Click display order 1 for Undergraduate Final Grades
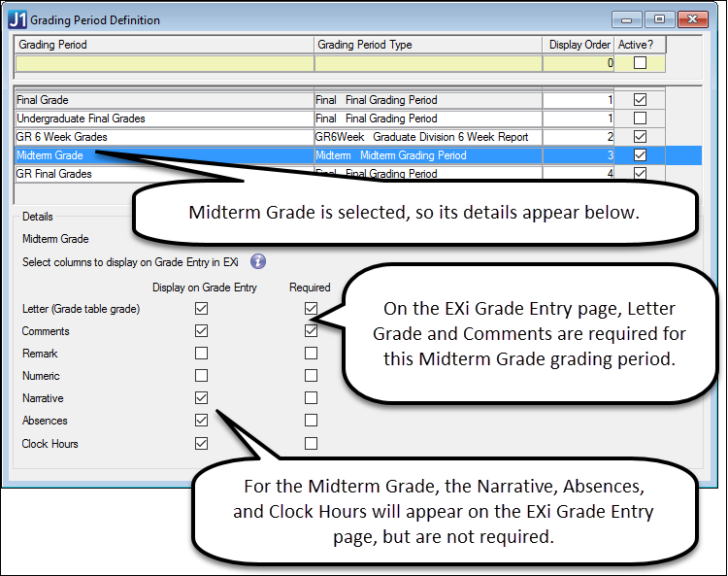The image size is (728, 576). click(579, 119)
